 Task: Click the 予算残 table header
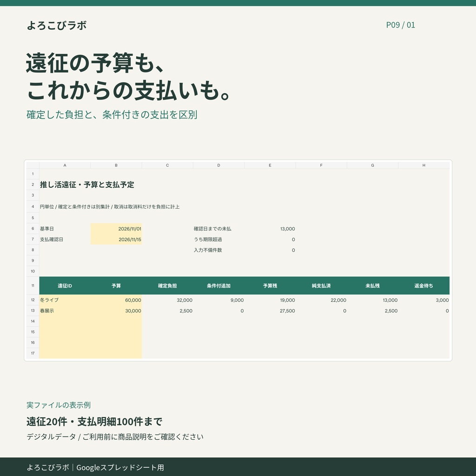270,286
